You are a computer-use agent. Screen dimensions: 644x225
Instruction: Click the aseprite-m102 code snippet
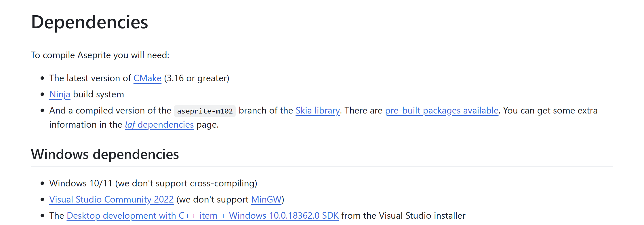pyautogui.click(x=205, y=111)
